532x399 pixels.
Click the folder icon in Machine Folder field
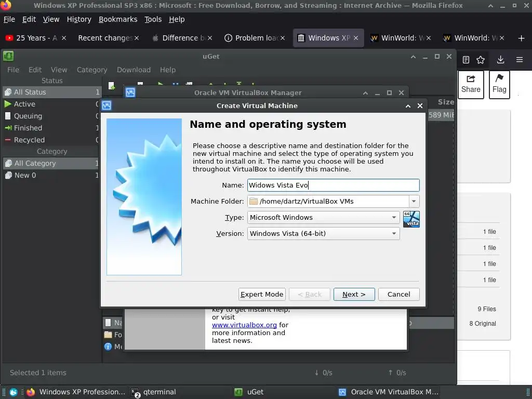254,201
